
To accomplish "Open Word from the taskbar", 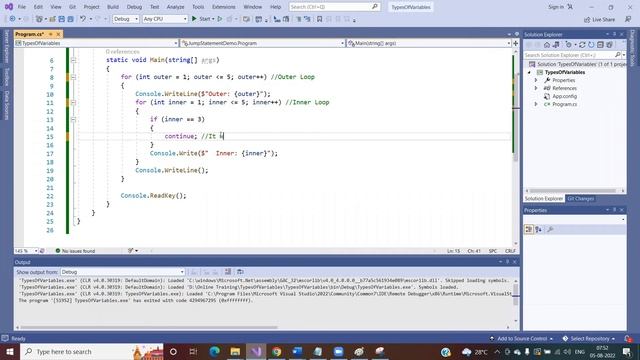I will (297, 351).
